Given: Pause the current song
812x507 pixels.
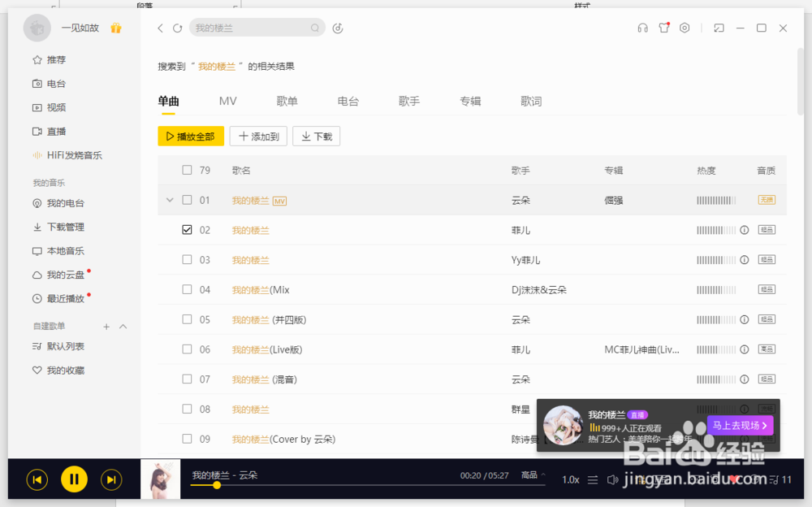Looking at the screenshot, I should (x=74, y=479).
